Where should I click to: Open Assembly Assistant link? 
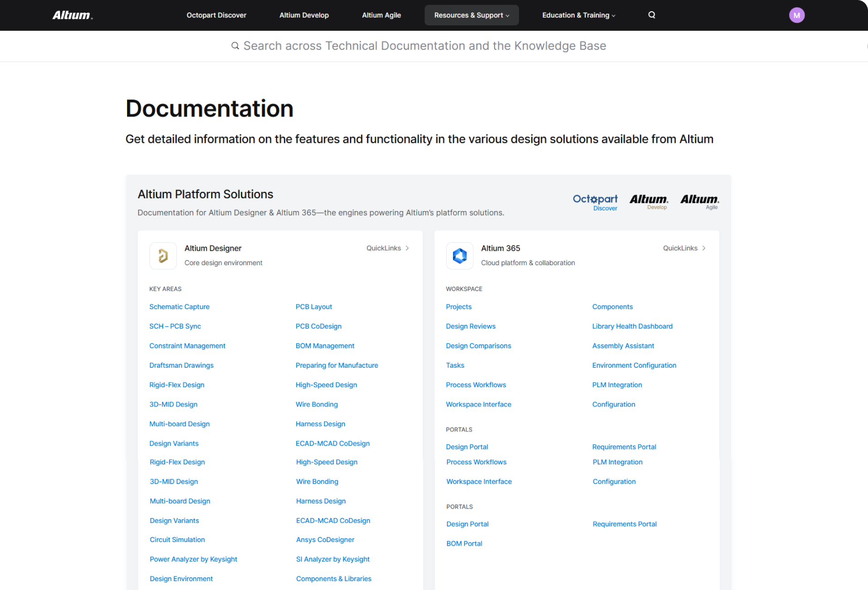coord(623,346)
